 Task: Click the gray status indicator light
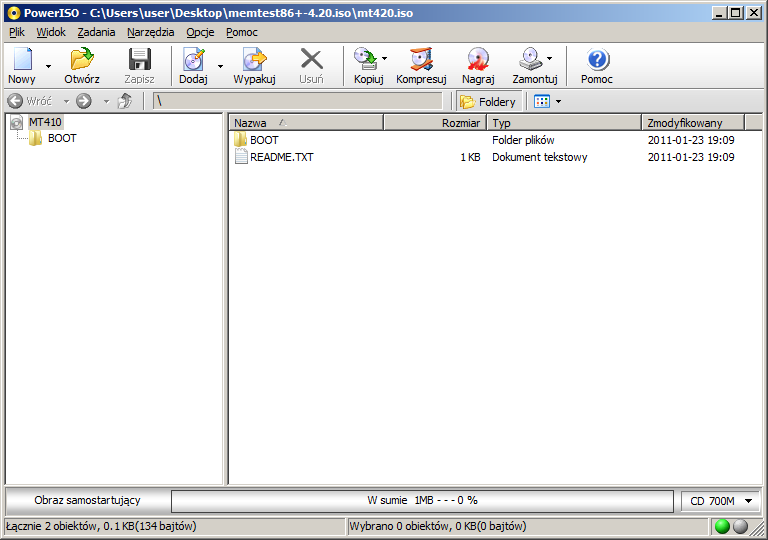741,527
